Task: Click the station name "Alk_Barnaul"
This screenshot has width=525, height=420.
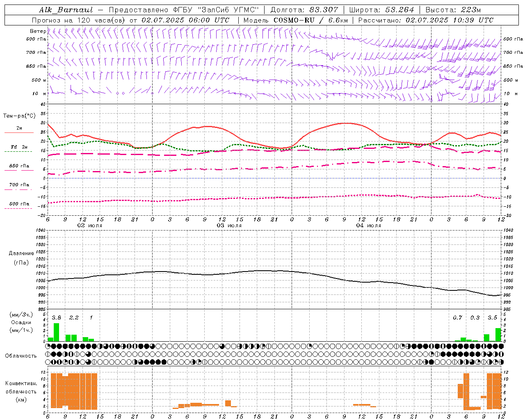Action: 66,10
